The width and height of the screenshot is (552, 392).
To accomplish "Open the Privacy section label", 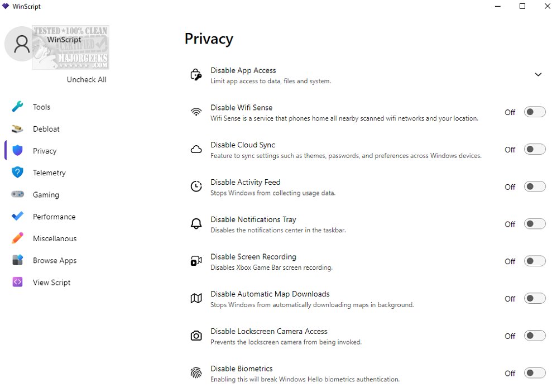I will (45, 151).
